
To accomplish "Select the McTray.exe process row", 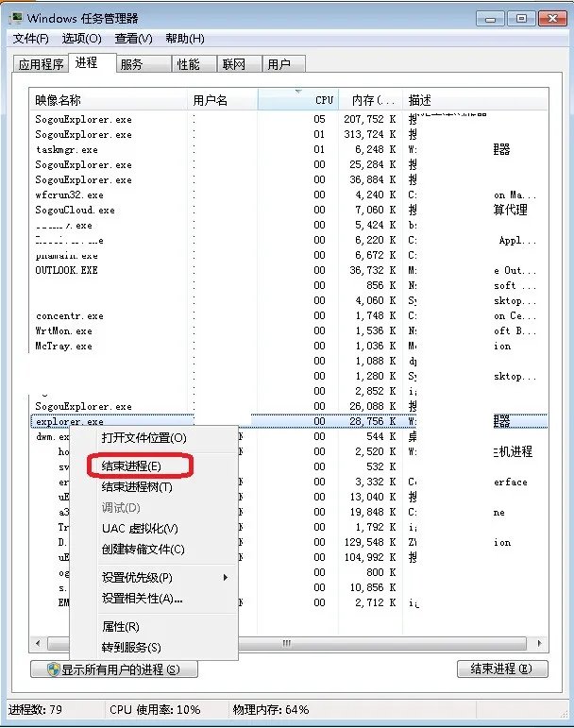I will [289, 346].
